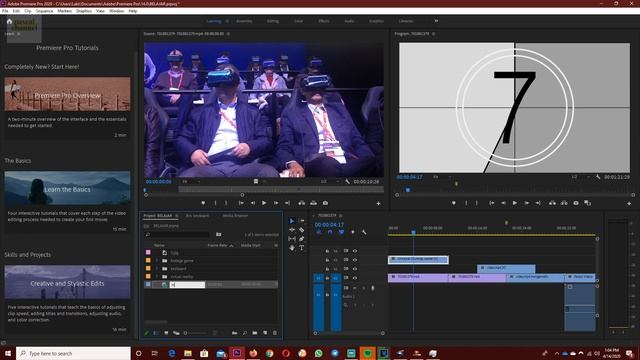Toggle second video track eye visibility
This screenshot has width=640, height=360.
point(355,260)
